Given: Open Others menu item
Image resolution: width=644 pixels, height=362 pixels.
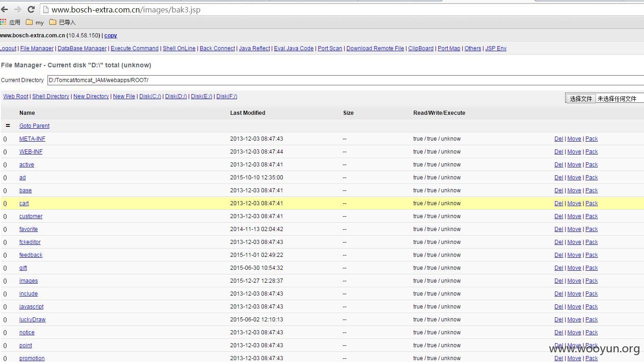Looking at the screenshot, I should click(x=473, y=48).
